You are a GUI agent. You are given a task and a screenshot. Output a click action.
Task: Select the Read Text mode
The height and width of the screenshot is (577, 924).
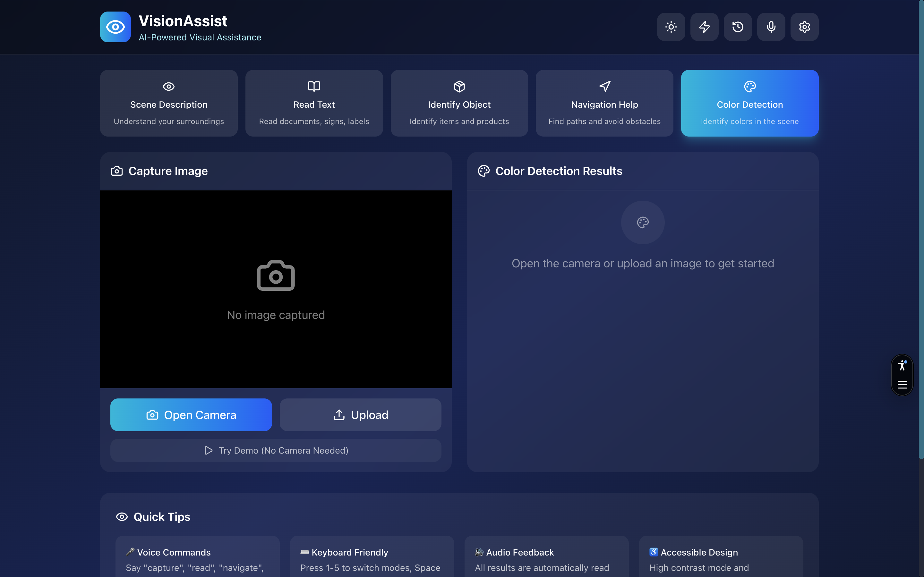tap(314, 103)
